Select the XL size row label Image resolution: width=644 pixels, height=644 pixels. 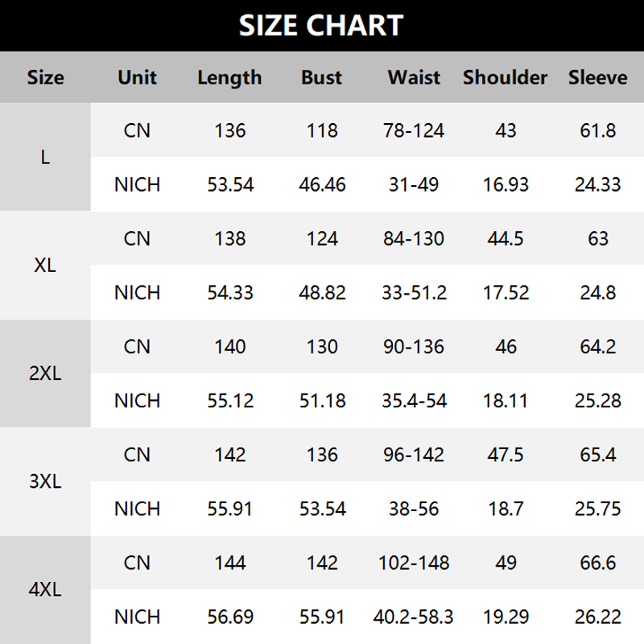coord(45,266)
